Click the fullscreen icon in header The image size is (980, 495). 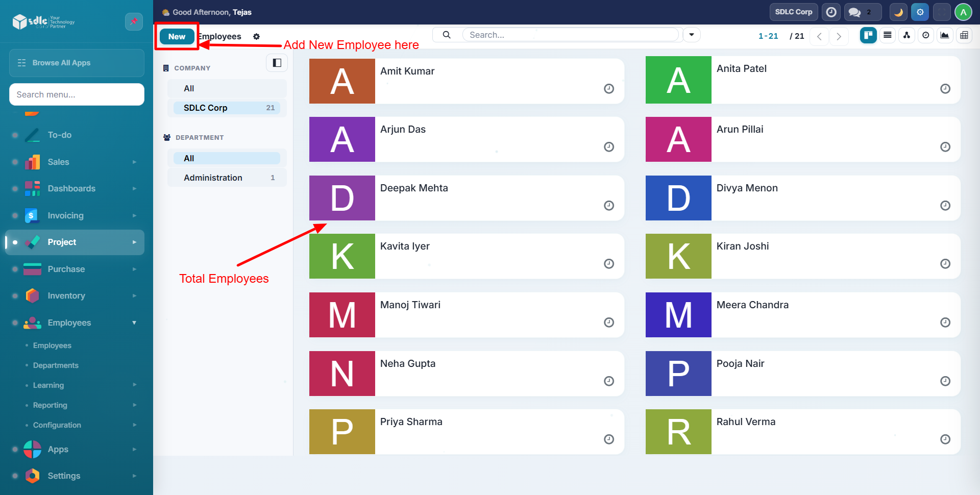[x=942, y=12]
